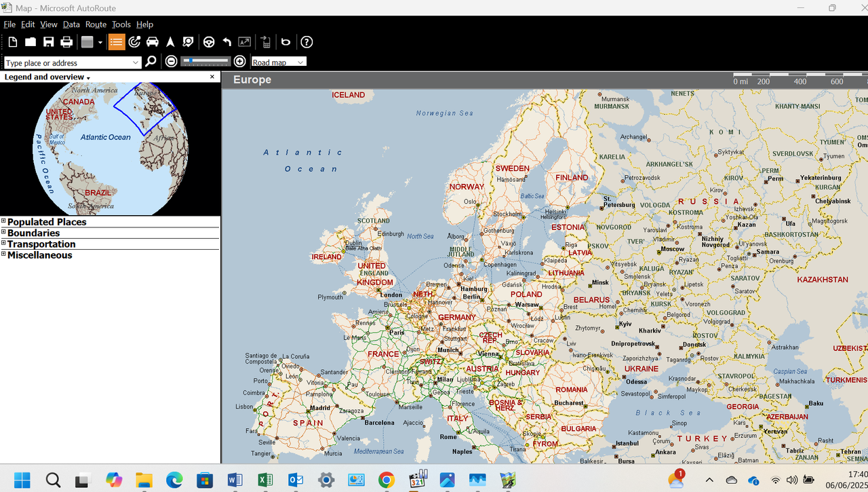The width and height of the screenshot is (868, 492).
Task: Click the Istanbul label on the map
Action: (x=627, y=444)
